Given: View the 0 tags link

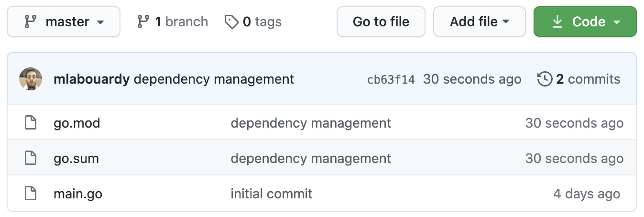Looking at the screenshot, I should coord(253,22).
